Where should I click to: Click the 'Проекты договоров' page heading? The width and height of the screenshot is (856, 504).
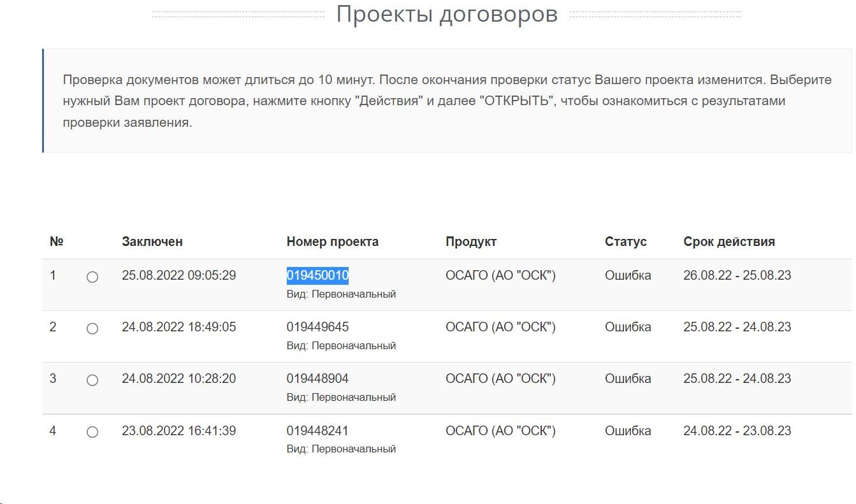pos(447,13)
